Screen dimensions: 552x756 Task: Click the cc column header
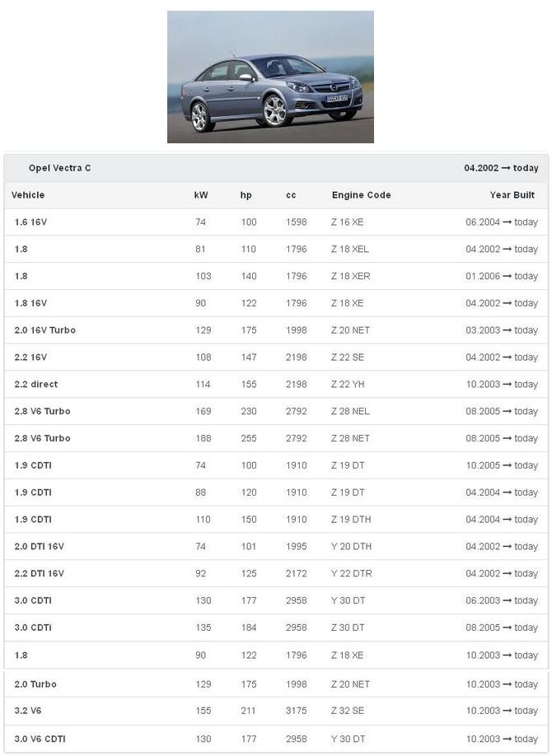click(291, 195)
